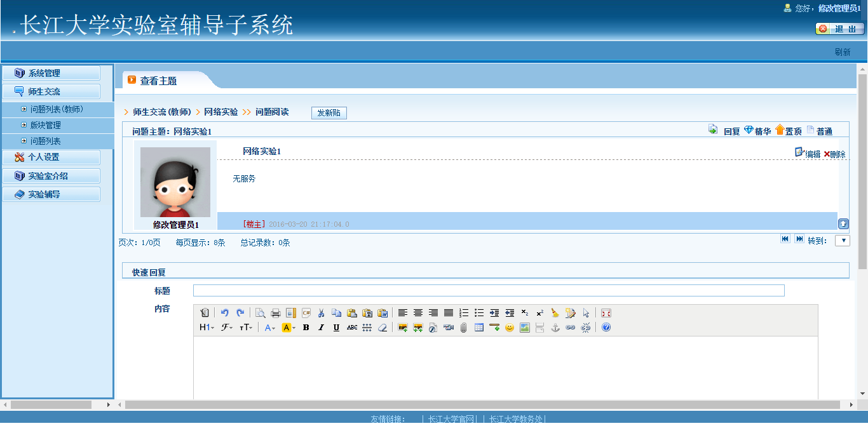Screen dimensions: 868x426
Task: Expand the 系统管理 sidebar menu
Action: coord(51,73)
